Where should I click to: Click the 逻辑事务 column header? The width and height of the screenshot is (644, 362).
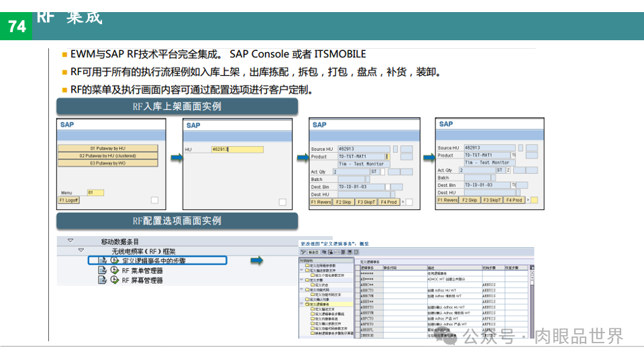pyautogui.click(x=371, y=267)
